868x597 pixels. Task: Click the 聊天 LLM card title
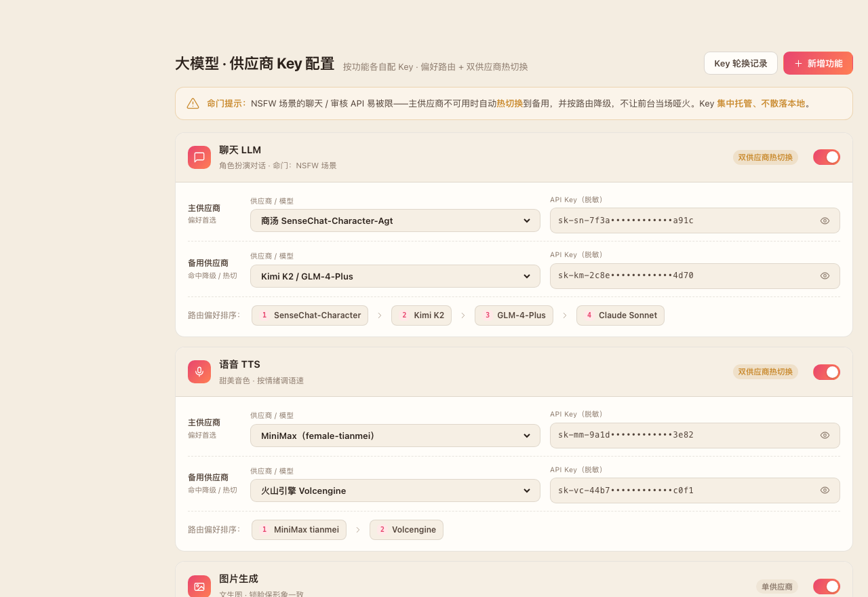(x=240, y=150)
